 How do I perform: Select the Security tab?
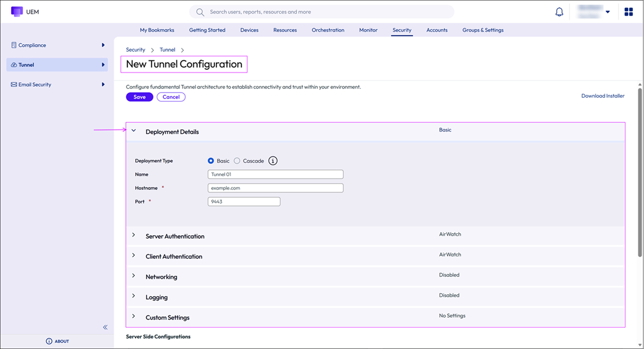pos(402,30)
